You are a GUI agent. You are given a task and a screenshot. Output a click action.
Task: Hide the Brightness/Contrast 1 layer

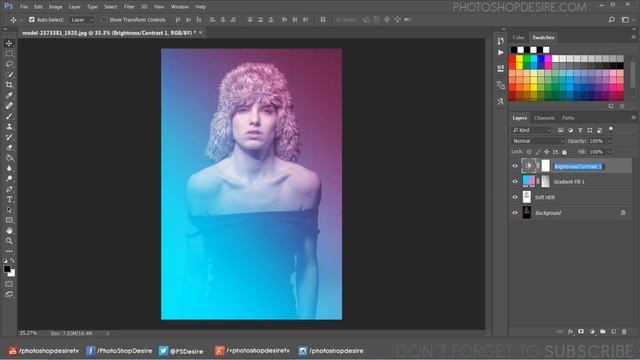pos(515,166)
